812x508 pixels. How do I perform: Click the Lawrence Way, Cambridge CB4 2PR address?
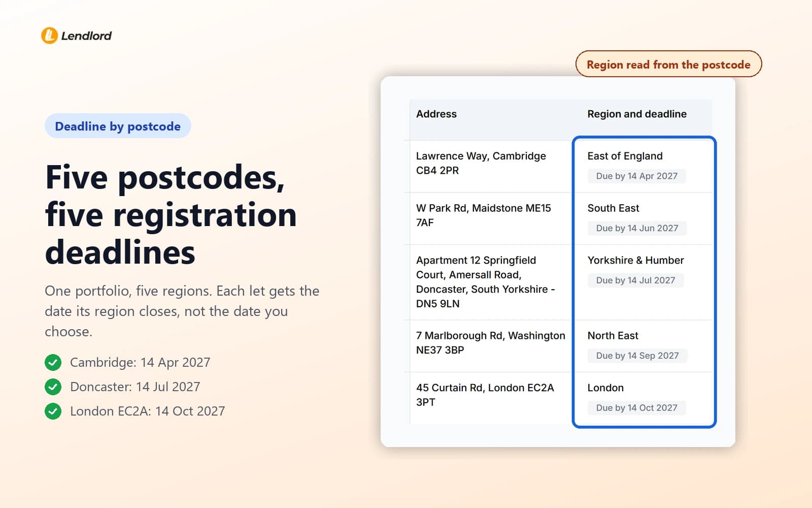tap(481, 163)
